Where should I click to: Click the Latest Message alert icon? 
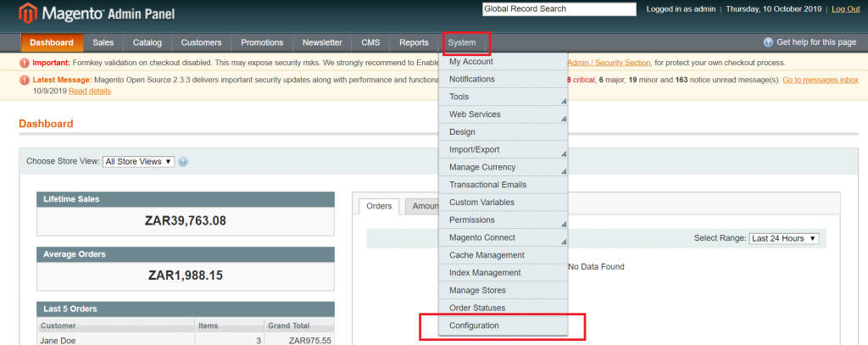click(x=25, y=81)
